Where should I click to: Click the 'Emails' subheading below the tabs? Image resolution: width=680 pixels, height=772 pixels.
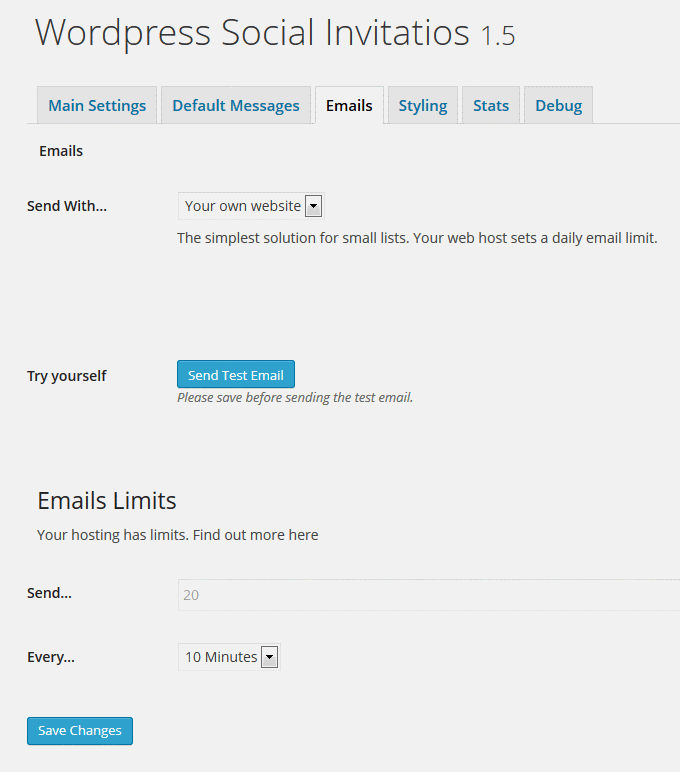tap(61, 151)
